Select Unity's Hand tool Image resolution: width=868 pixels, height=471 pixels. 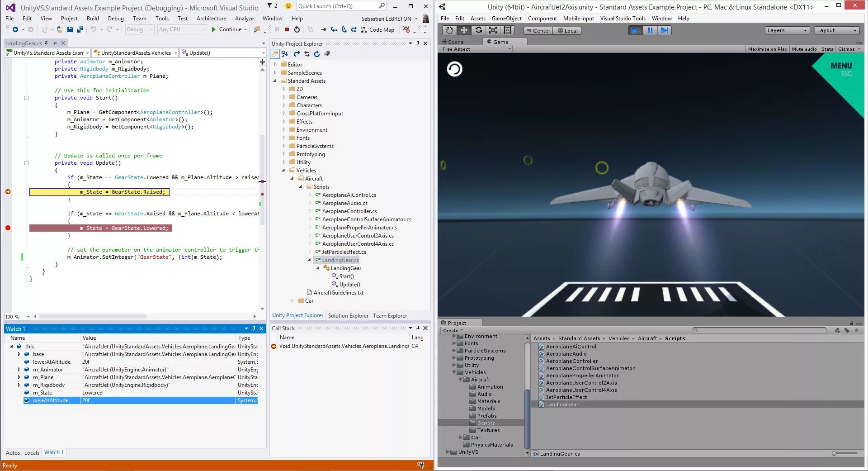point(449,30)
